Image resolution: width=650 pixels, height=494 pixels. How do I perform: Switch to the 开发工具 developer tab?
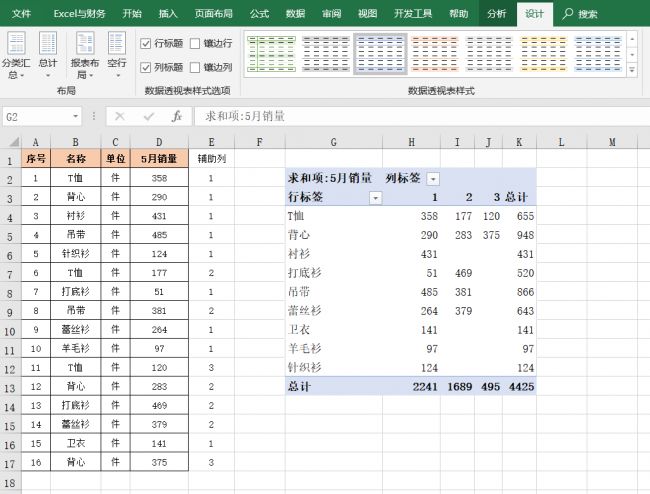pyautogui.click(x=413, y=14)
